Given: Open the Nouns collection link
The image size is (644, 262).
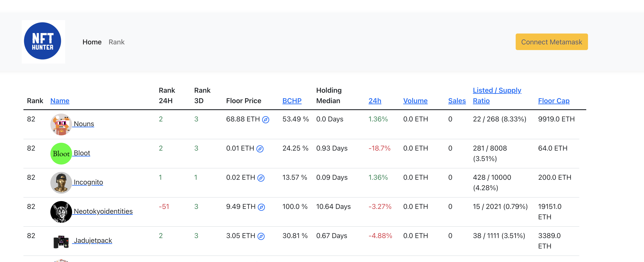Looking at the screenshot, I should (84, 123).
